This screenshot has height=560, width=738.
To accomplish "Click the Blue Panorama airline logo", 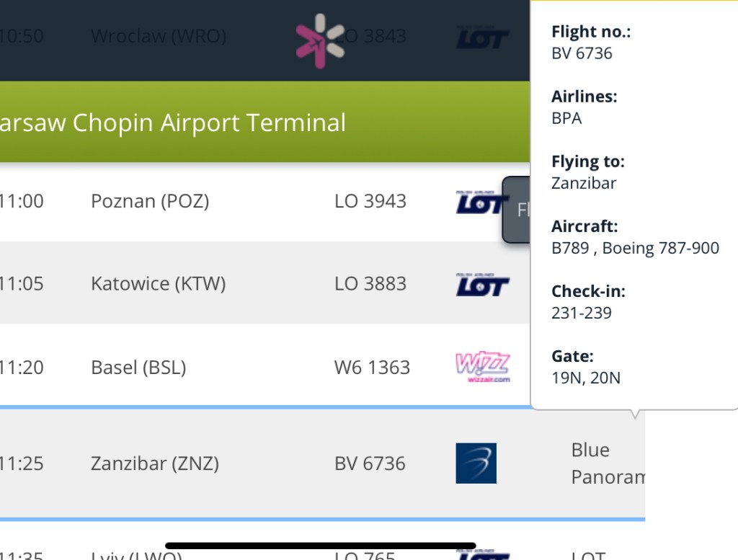I will point(476,463).
